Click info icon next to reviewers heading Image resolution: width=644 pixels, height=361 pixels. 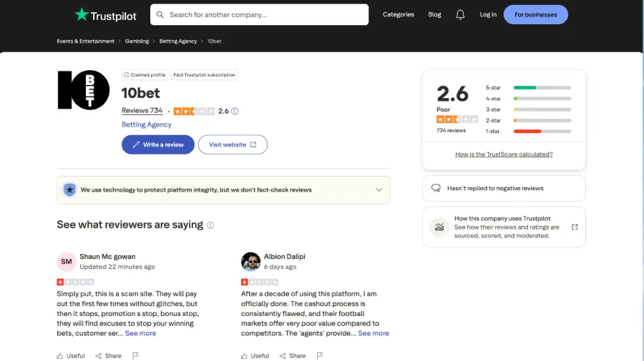[x=210, y=225]
